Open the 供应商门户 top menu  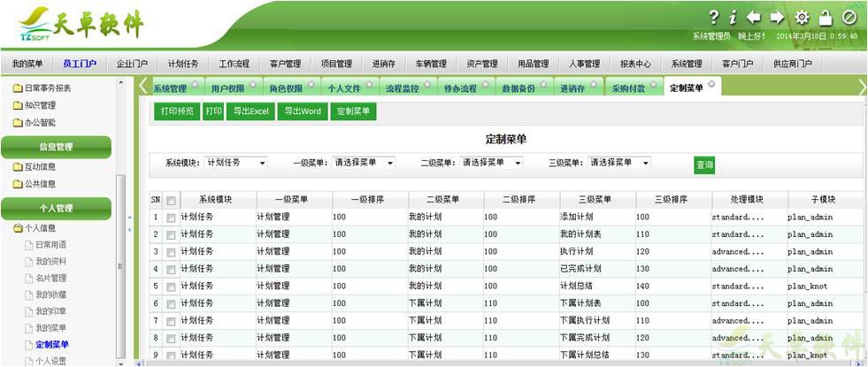pyautogui.click(x=792, y=64)
